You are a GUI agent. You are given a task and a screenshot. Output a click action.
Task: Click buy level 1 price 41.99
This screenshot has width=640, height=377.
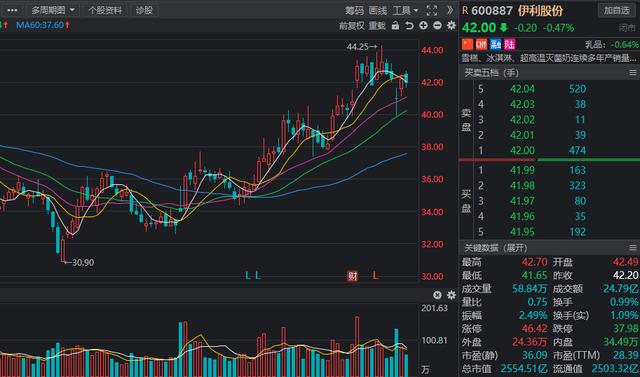522,170
